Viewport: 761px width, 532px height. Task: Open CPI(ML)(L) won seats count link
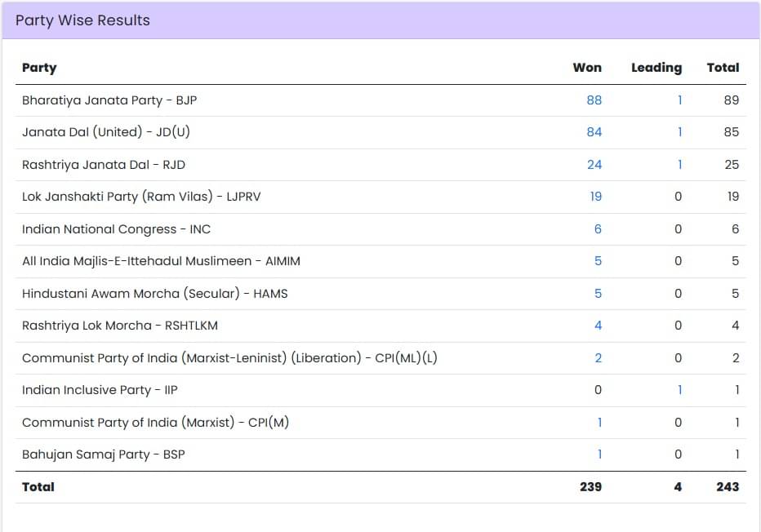[x=598, y=358]
